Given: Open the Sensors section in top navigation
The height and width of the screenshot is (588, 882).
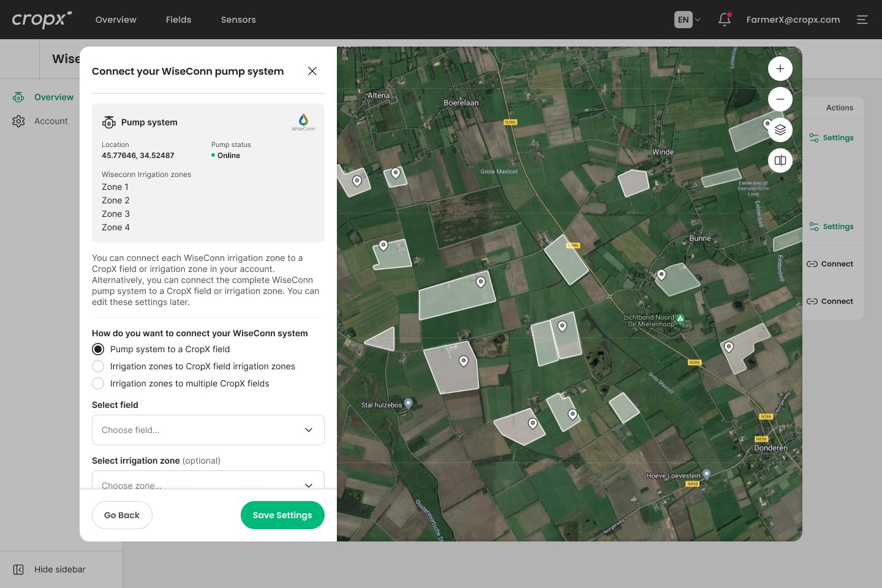Looking at the screenshot, I should [x=238, y=20].
